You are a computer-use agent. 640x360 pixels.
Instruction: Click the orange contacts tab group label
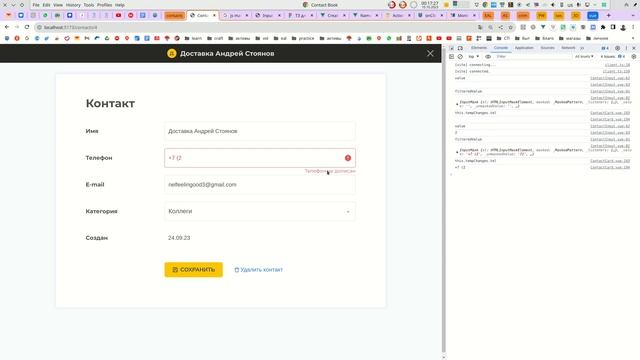174,16
